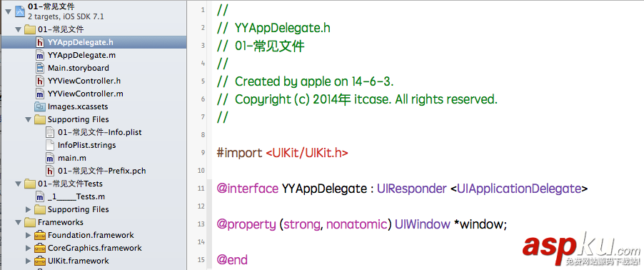Collapse the Frameworks group
This screenshot has width=644, height=270.
18,222
